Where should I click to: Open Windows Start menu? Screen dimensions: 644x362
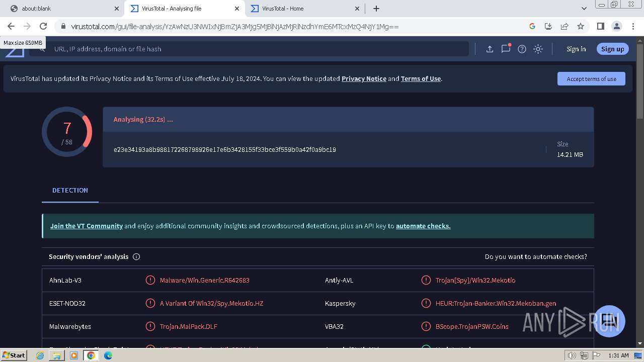pyautogui.click(x=14, y=355)
